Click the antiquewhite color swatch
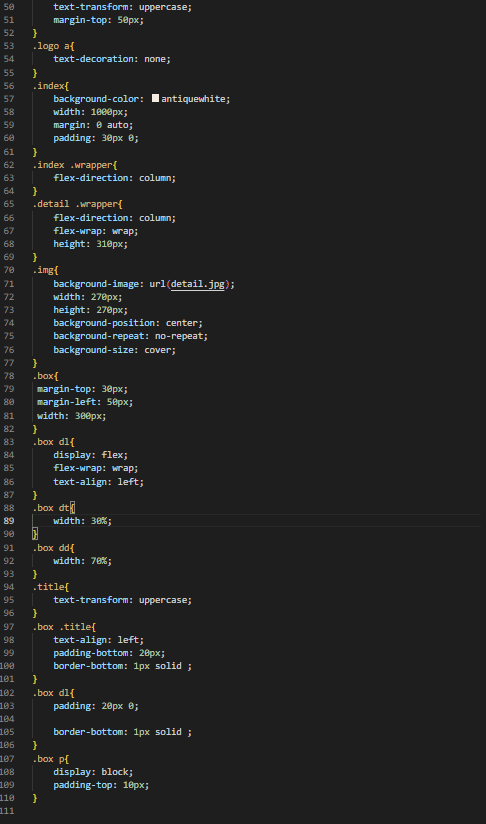Image resolution: width=486 pixels, height=824 pixels. (x=156, y=98)
